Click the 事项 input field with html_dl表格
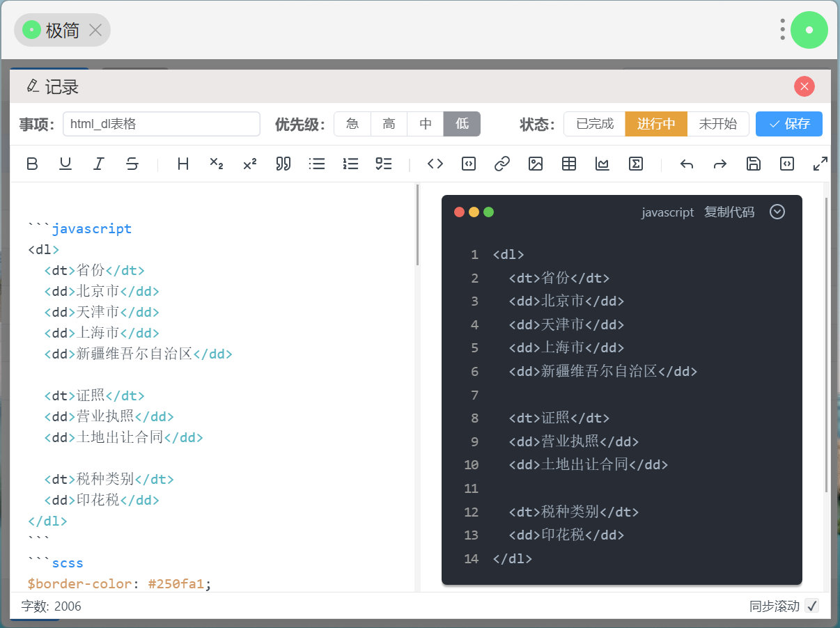The height and width of the screenshot is (628, 840). pyautogui.click(x=162, y=124)
